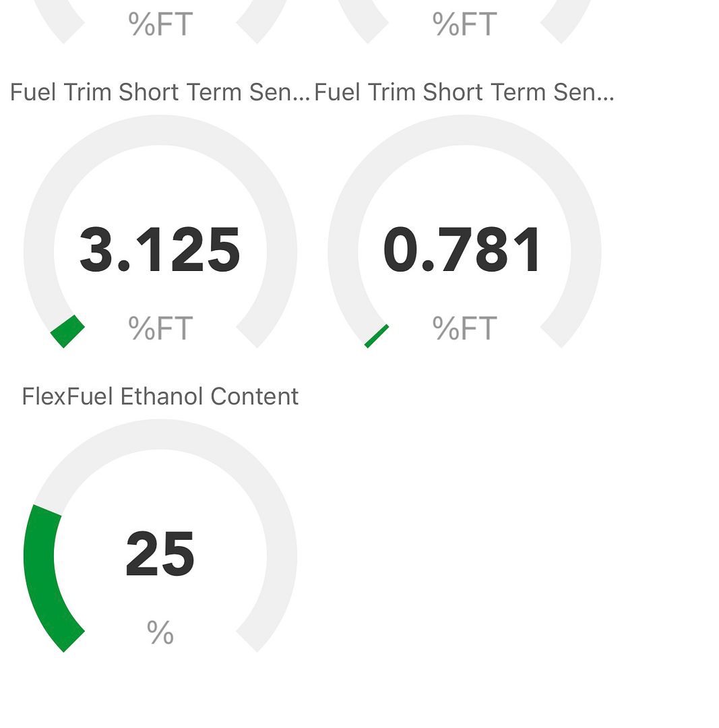
Task: Tap the 3.125 fuel trim value
Action: coord(160,249)
